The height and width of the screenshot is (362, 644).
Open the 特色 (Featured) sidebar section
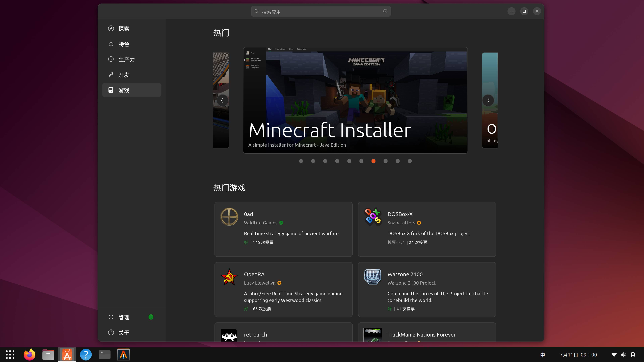[132, 44]
